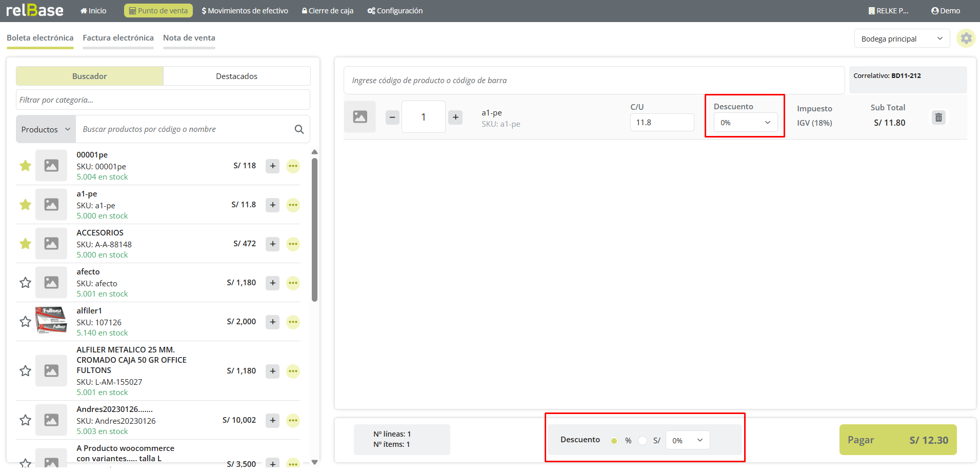980x472 pixels.
Task: Select the % discount type radio button
Action: (x=614, y=441)
